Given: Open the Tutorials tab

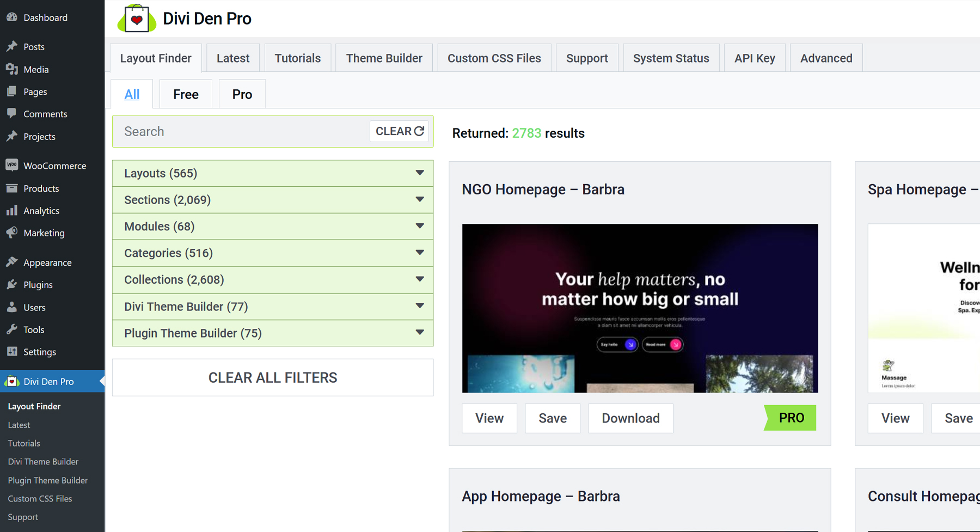Looking at the screenshot, I should point(298,58).
